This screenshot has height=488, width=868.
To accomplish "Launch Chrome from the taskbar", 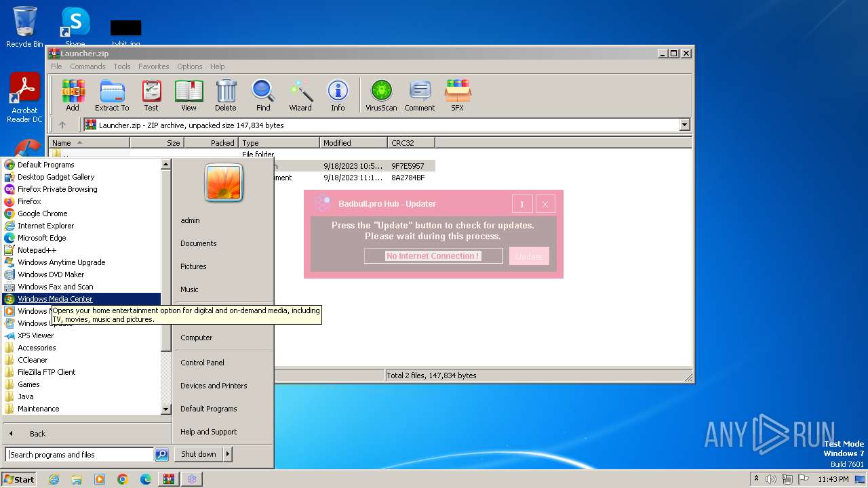I will point(123,479).
